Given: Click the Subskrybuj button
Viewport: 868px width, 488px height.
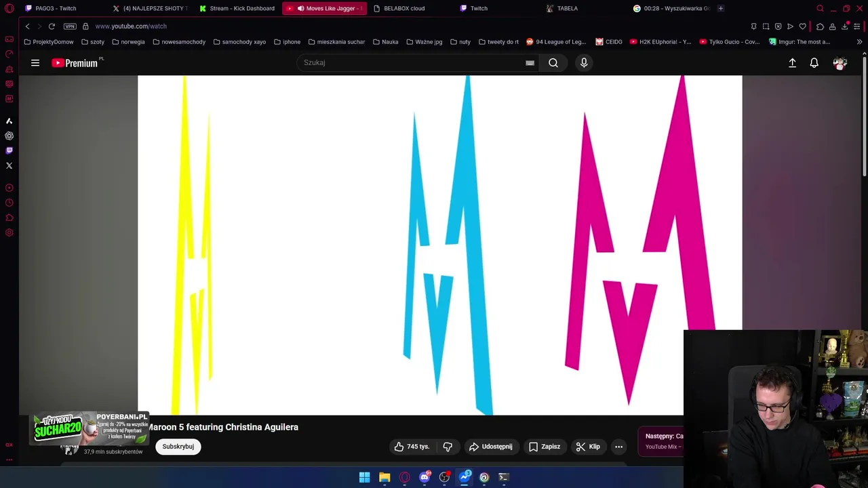Looking at the screenshot, I should (x=178, y=447).
